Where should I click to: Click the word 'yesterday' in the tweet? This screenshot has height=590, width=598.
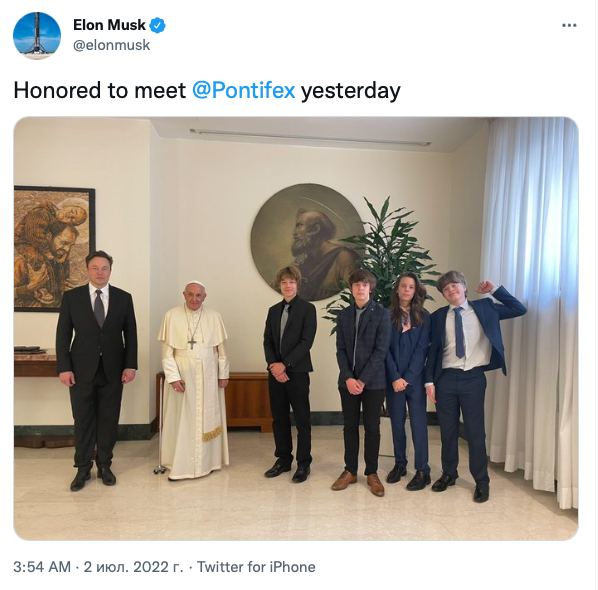click(x=350, y=91)
